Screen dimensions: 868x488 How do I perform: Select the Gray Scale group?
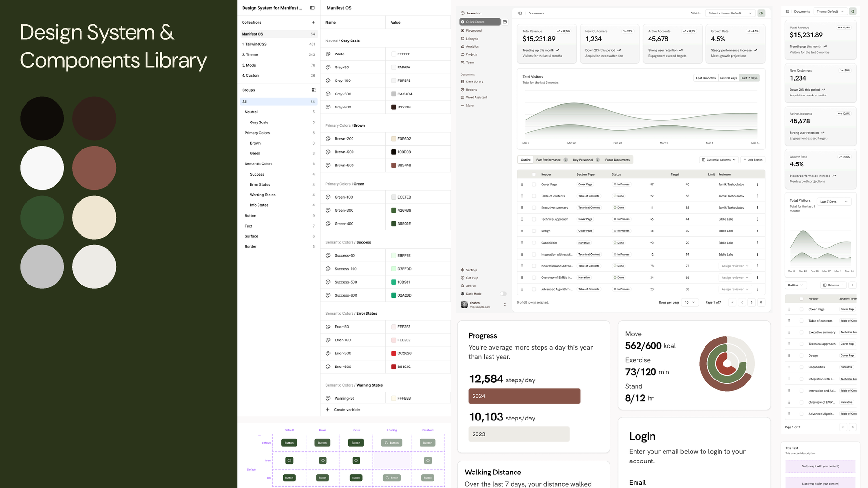pos(280,122)
